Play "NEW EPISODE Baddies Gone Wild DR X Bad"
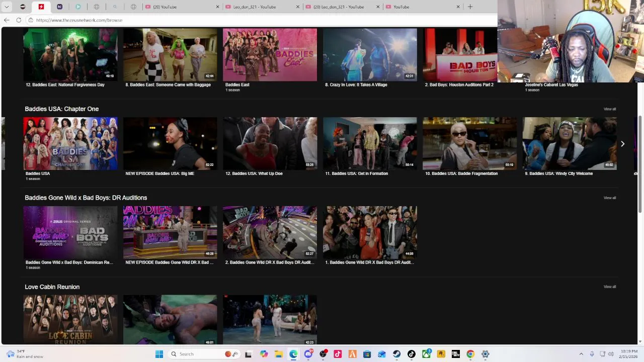Image resolution: width=644 pixels, height=362 pixels. (x=170, y=232)
